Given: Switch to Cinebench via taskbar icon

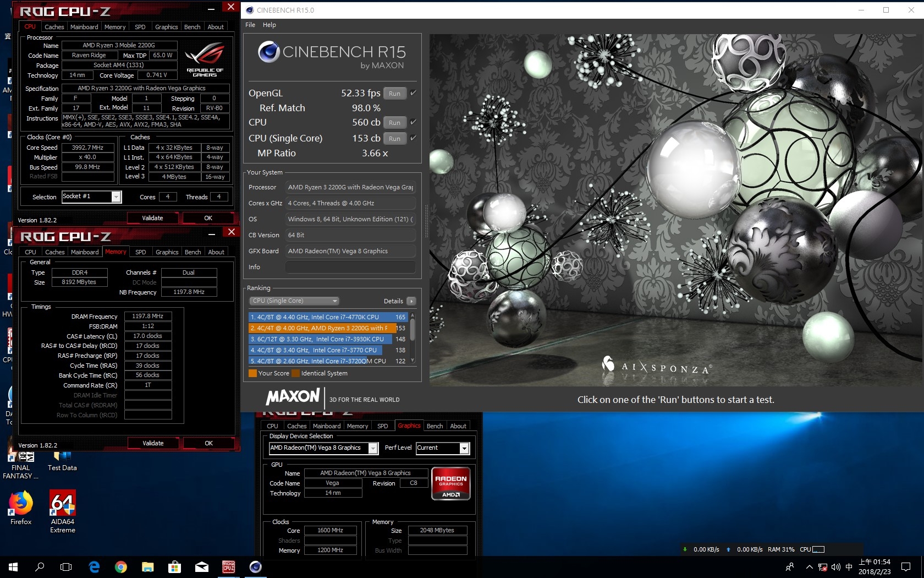Looking at the screenshot, I should point(255,566).
